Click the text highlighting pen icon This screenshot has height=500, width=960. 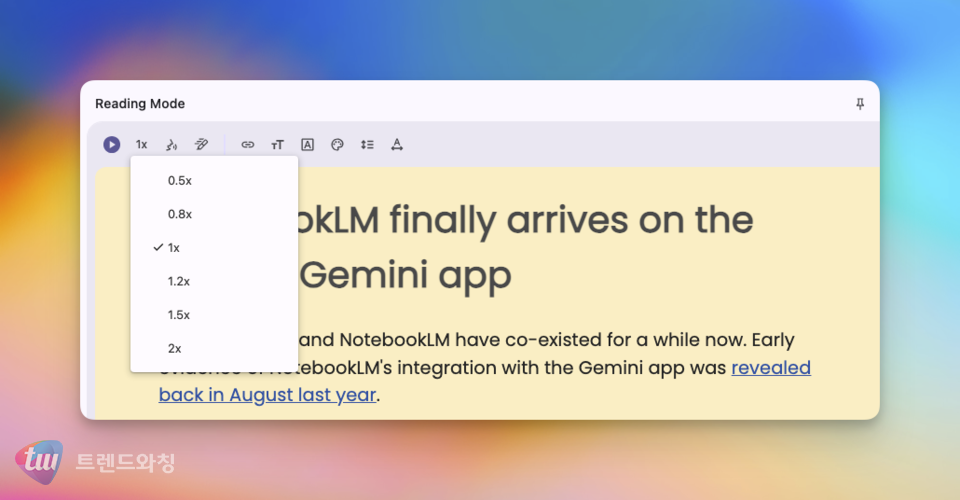[201, 145]
